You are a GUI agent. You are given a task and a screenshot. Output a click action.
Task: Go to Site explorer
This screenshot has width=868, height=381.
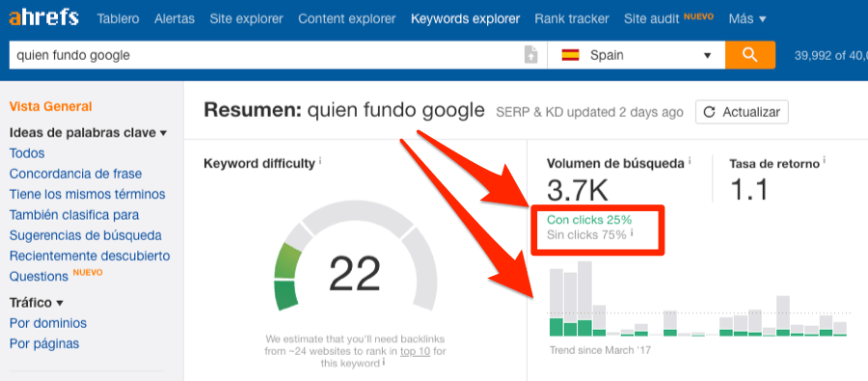246,19
